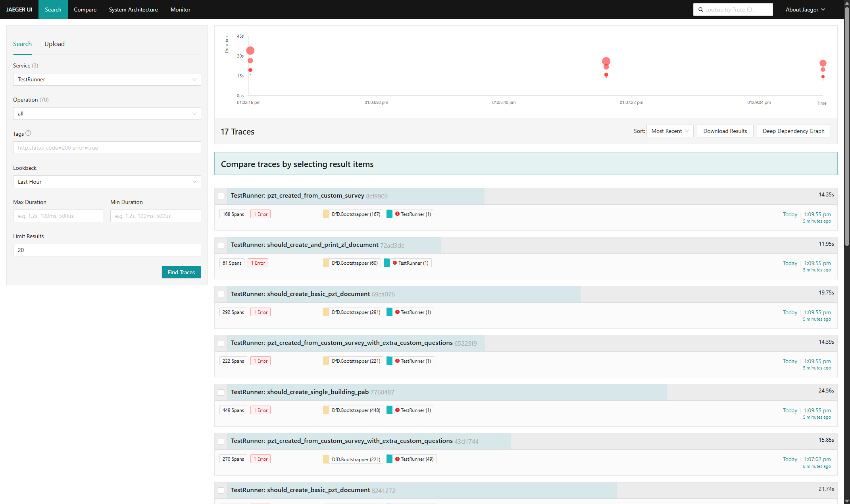Check the box for trace 43d1744
This screenshot has width=850, height=504.
click(221, 441)
